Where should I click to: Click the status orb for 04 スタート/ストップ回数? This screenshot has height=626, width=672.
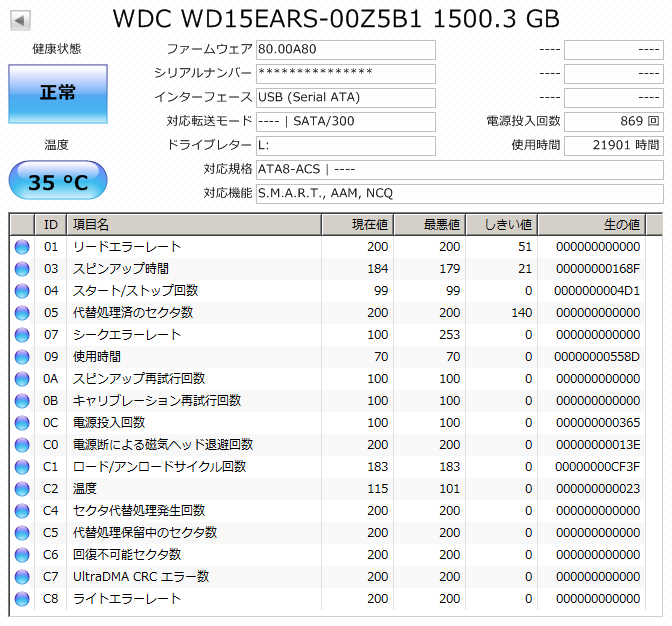point(22,291)
